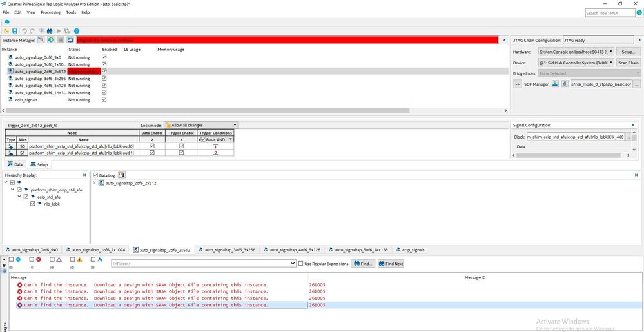Click the Data Log save icon

pos(122,175)
